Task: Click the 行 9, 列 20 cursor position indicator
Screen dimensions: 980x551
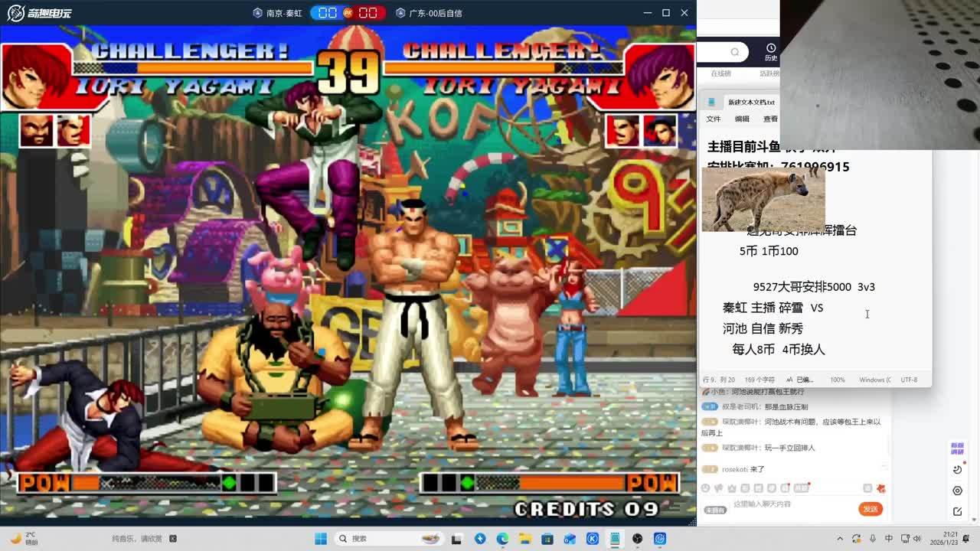Action: click(x=719, y=380)
